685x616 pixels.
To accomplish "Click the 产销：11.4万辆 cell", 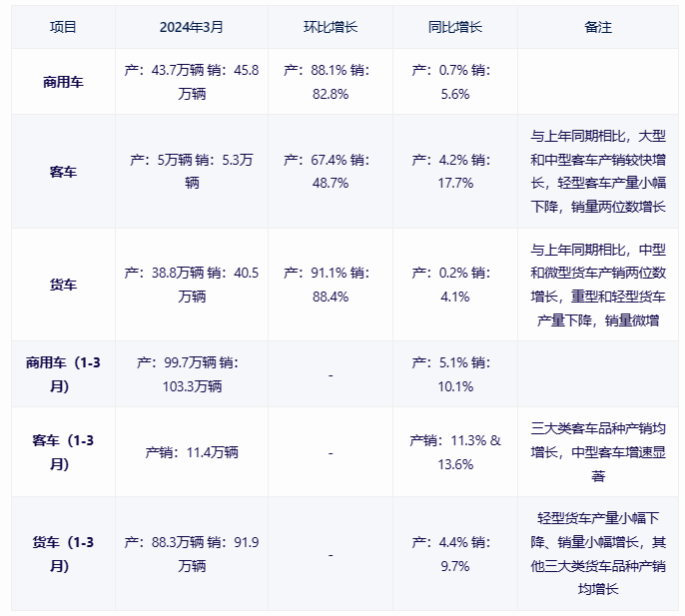I will [x=191, y=452].
